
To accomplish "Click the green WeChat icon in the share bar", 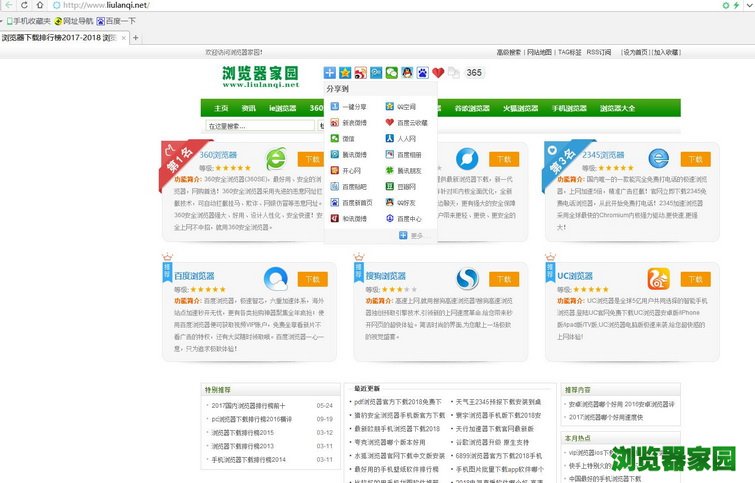I will click(391, 73).
